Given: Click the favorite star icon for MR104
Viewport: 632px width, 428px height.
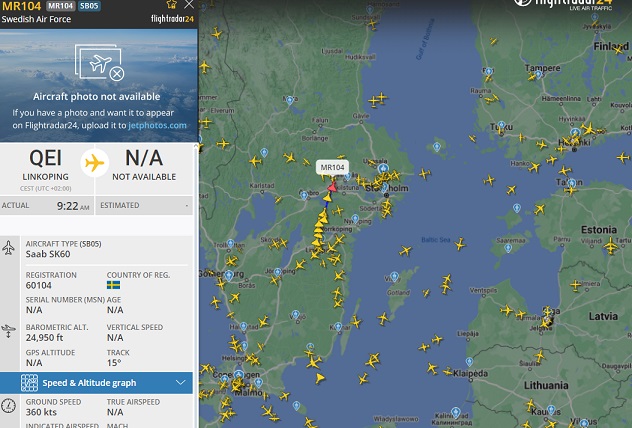Looking at the screenshot, I should pos(172,4).
